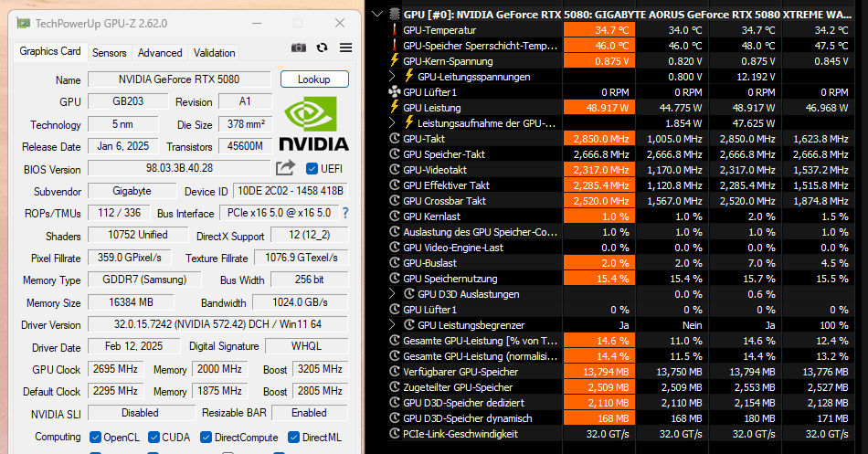868x454 pixels.
Task: Click the thermometer icon beside GPU-Temperatur
Action: [395, 30]
